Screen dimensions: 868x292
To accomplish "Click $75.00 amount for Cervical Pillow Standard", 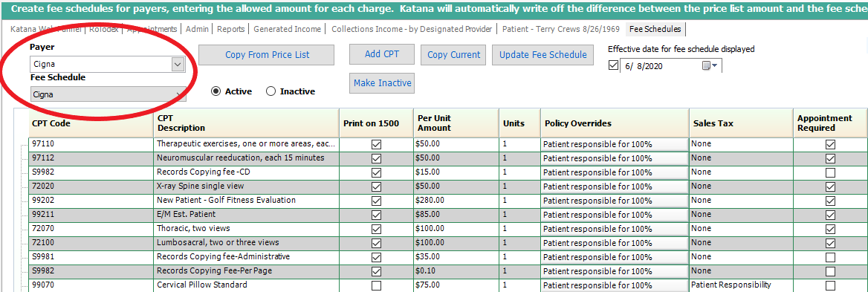I will coord(456,285).
